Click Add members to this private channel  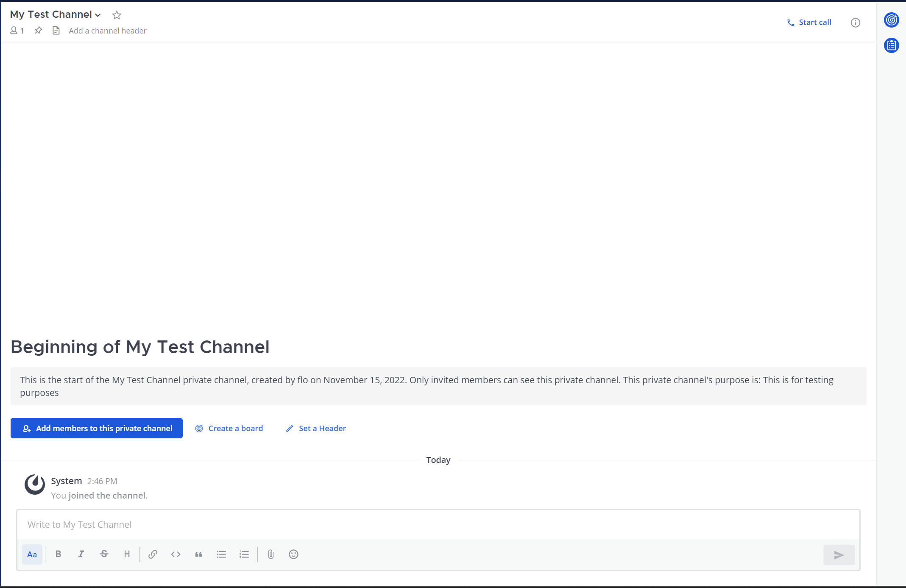[x=97, y=428]
